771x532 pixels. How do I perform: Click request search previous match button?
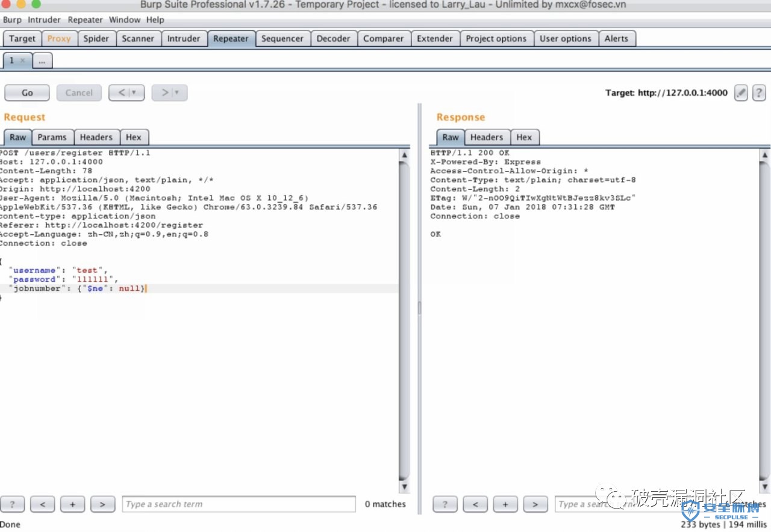pyautogui.click(x=42, y=504)
